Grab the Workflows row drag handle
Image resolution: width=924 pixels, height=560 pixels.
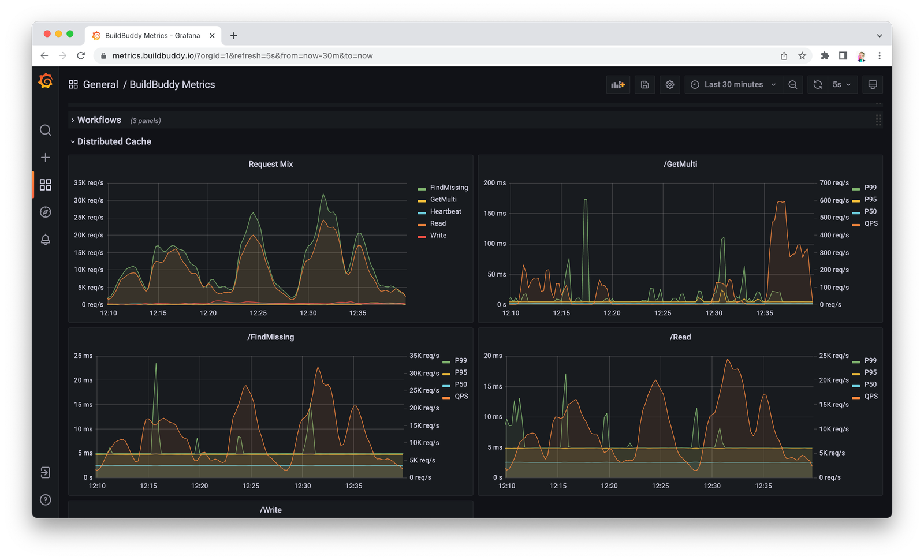(x=878, y=120)
